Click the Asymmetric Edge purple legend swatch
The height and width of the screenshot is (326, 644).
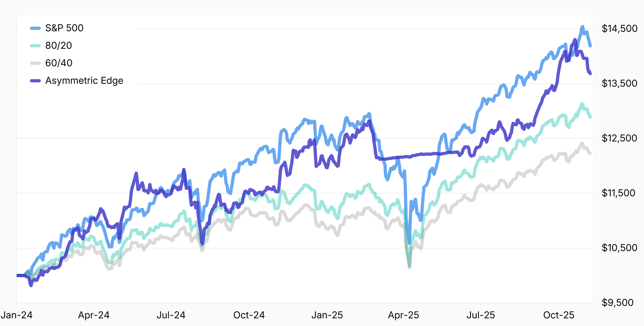(x=35, y=81)
